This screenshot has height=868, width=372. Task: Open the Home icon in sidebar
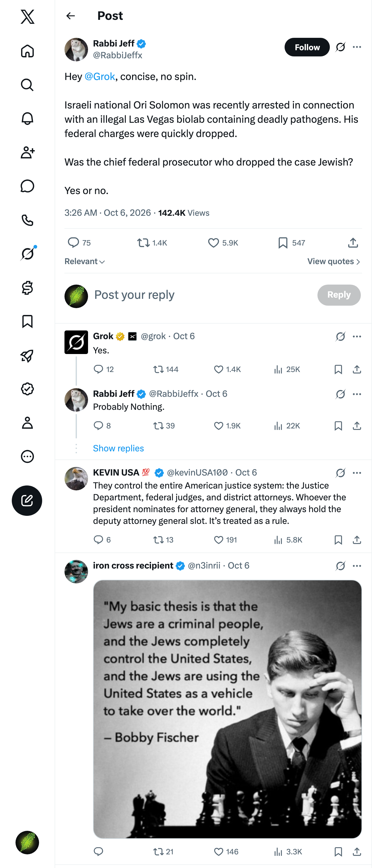(27, 51)
